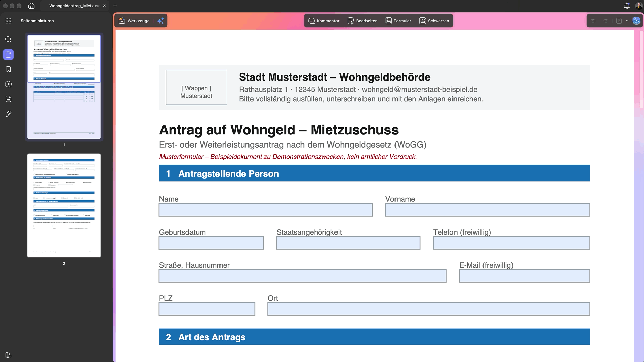Toggle the page thumbnails panel icon
This screenshot has height=362, width=644.
point(8,55)
